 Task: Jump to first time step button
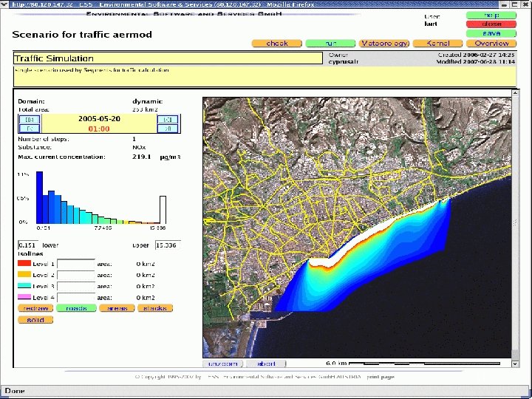click(x=30, y=120)
